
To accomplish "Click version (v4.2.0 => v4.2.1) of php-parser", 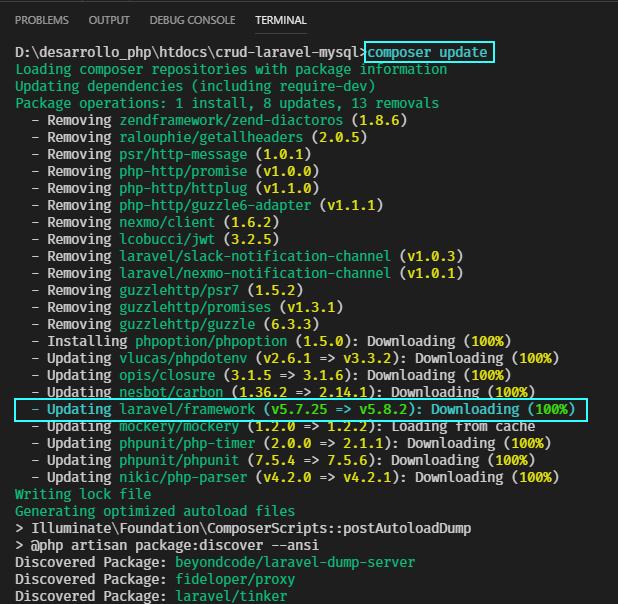I will click(x=327, y=477).
